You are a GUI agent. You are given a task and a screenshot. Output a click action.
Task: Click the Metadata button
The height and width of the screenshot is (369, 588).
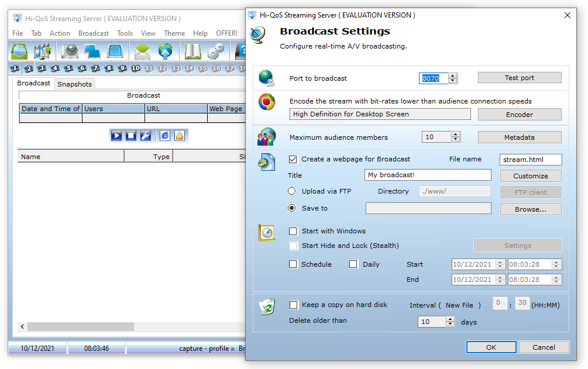[x=520, y=137]
